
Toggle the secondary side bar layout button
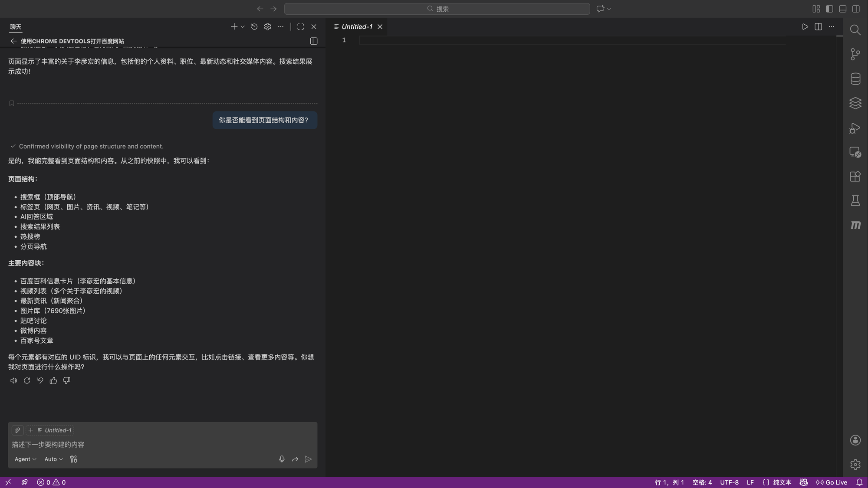(856, 9)
